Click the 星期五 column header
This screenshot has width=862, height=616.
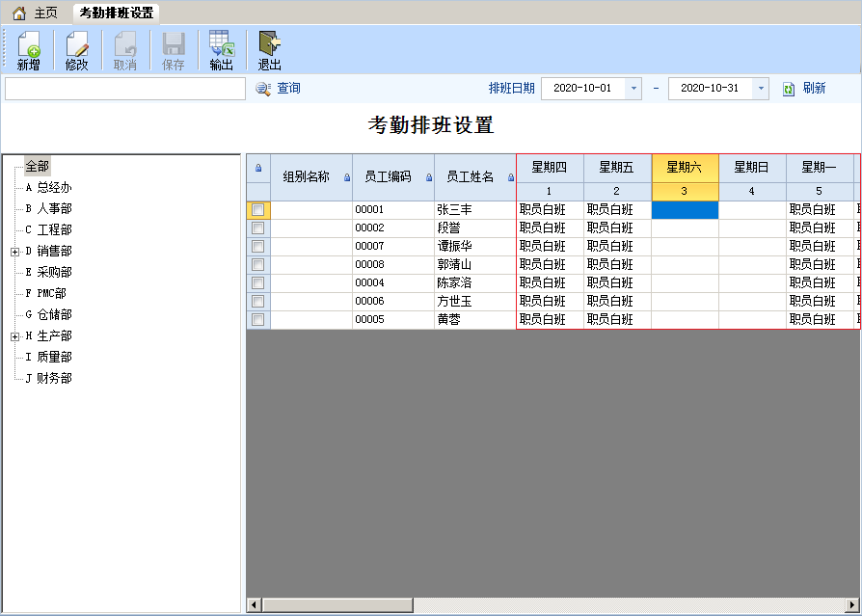(x=617, y=168)
